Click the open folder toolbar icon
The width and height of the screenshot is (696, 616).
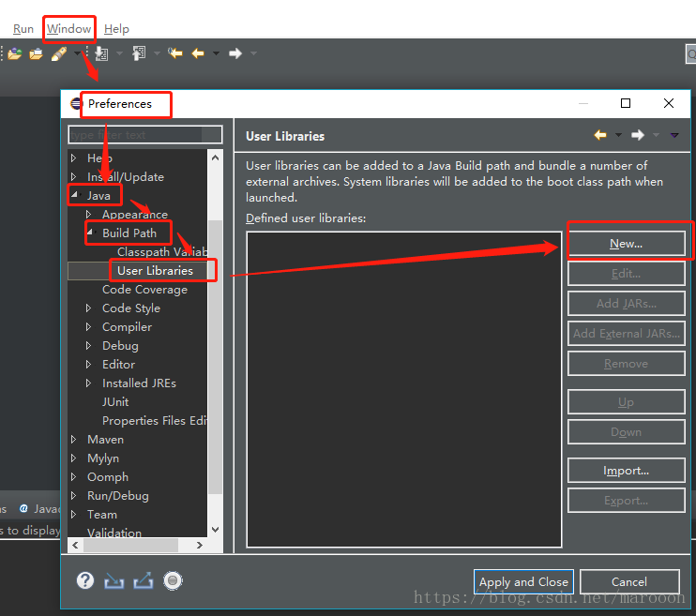36,53
